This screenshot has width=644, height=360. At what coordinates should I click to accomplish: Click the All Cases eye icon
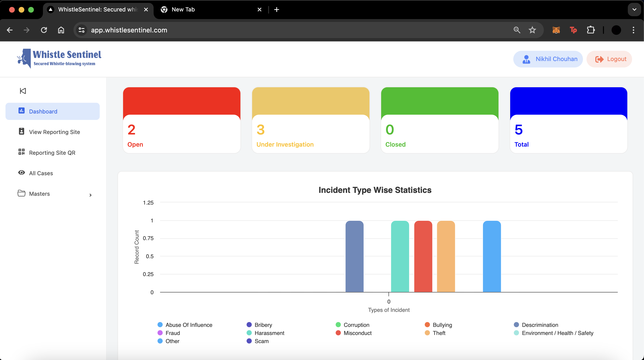click(x=21, y=173)
